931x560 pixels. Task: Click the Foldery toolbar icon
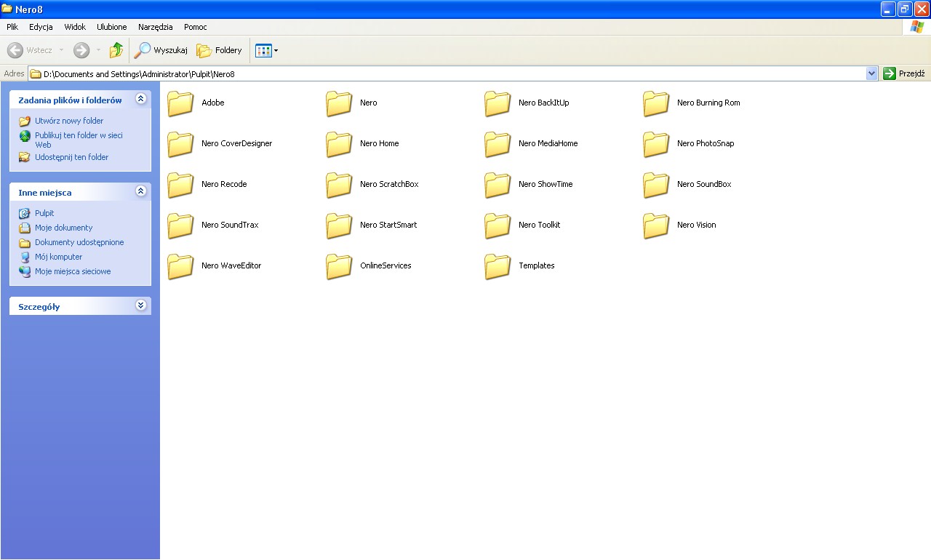click(219, 50)
